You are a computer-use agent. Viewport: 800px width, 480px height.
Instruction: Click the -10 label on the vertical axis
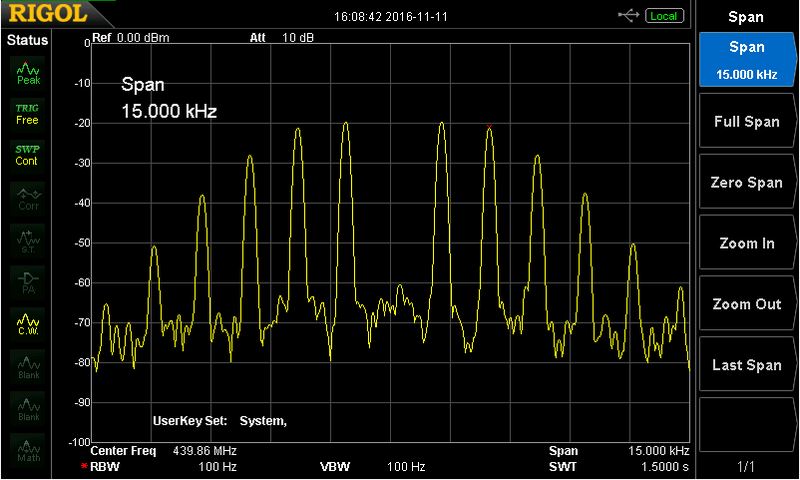82,83
